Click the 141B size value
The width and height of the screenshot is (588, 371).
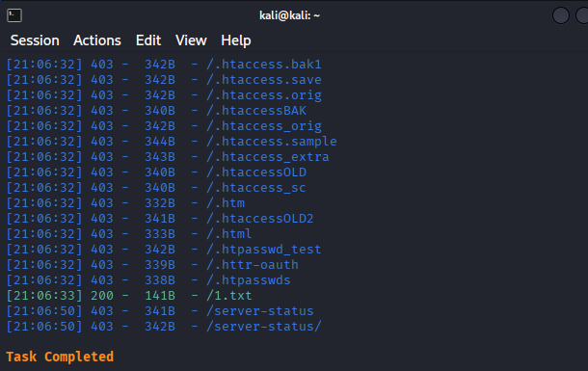(x=160, y=296)
